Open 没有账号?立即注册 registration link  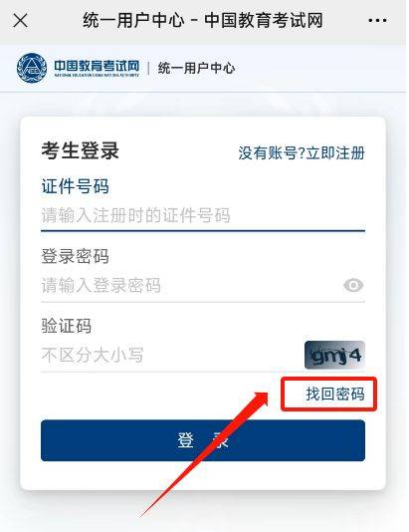302,153
